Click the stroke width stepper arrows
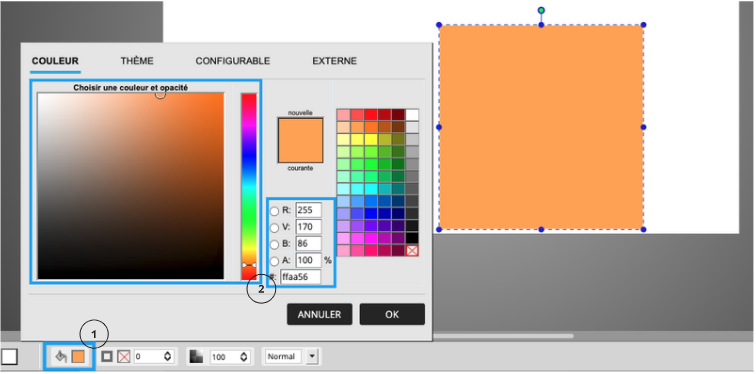This screenshot has width=756, height=374. [x=167, y=357]
